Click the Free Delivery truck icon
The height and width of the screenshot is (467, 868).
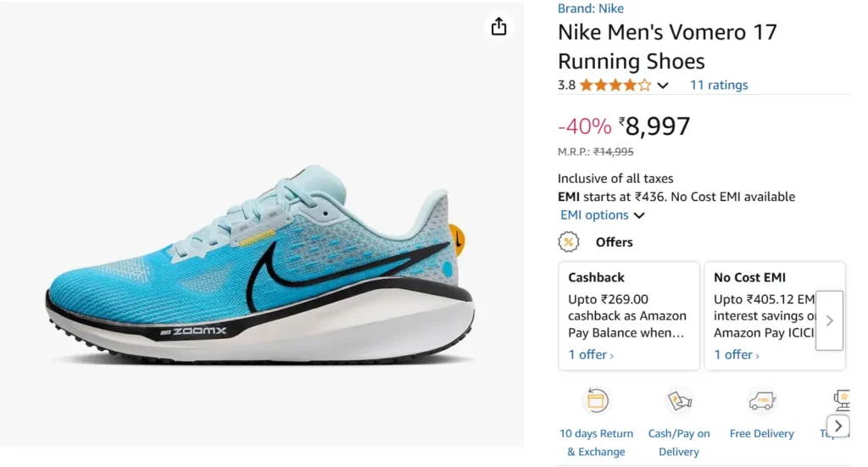point(761,401)
